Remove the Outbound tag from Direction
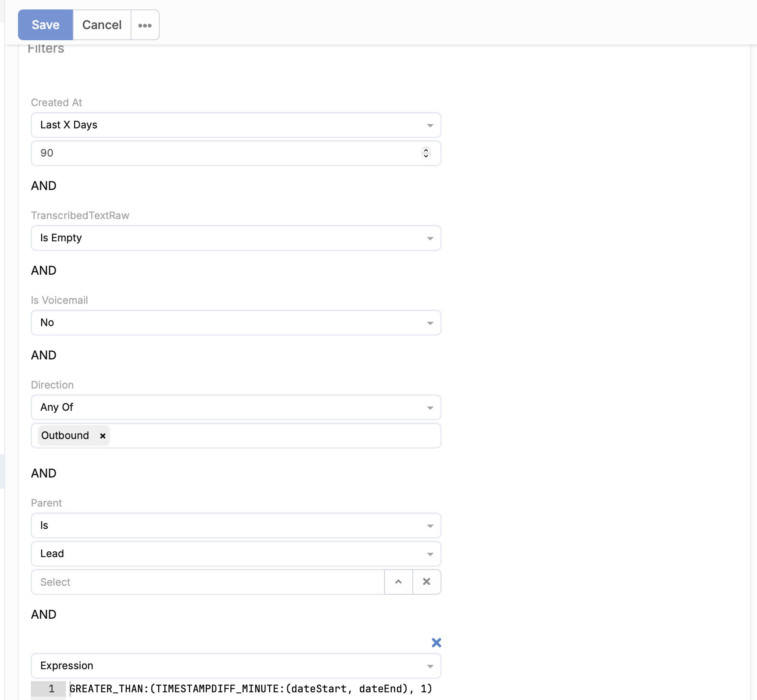This screenshot has width=757, height=700. [x=103, y=436]
